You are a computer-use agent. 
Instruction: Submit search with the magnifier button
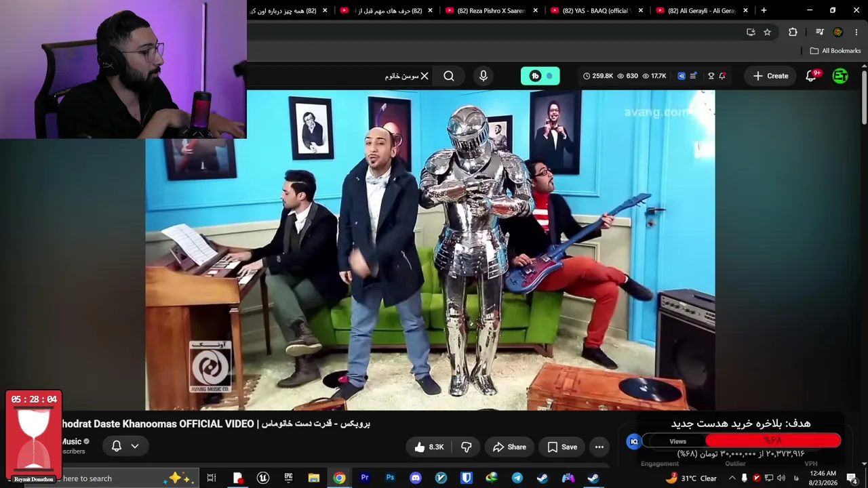point(449,76)
